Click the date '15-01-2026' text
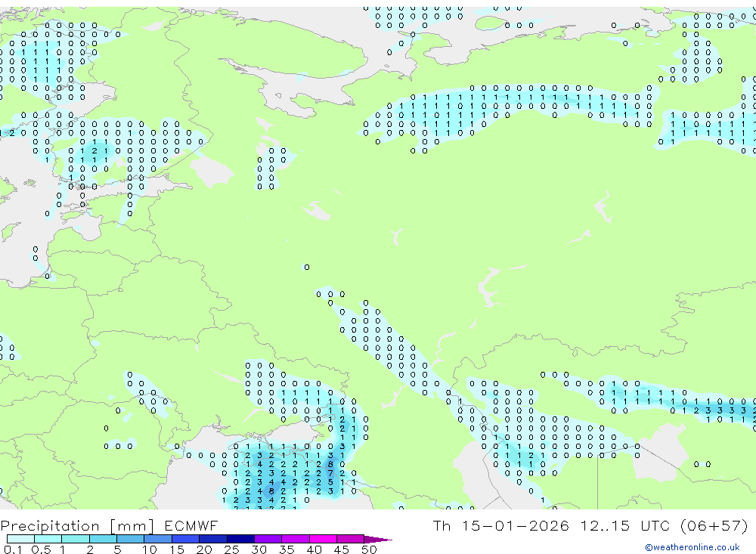 pos(516,525)
